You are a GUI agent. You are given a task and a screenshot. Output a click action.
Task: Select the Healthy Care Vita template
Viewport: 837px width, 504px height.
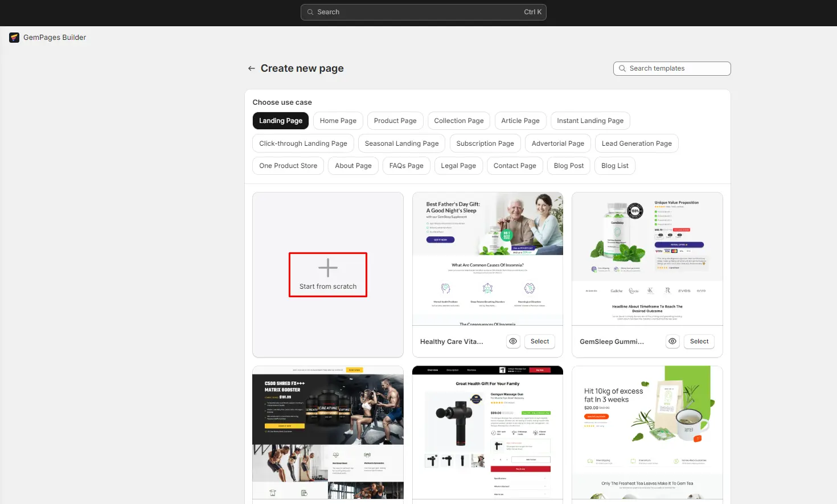[539, 341]
